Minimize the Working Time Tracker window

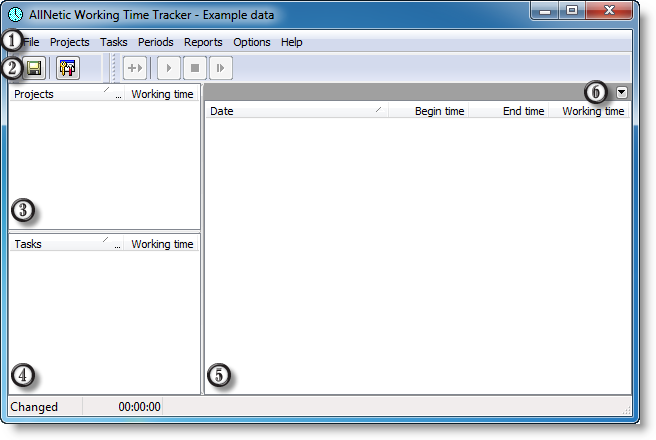point(545,11)
